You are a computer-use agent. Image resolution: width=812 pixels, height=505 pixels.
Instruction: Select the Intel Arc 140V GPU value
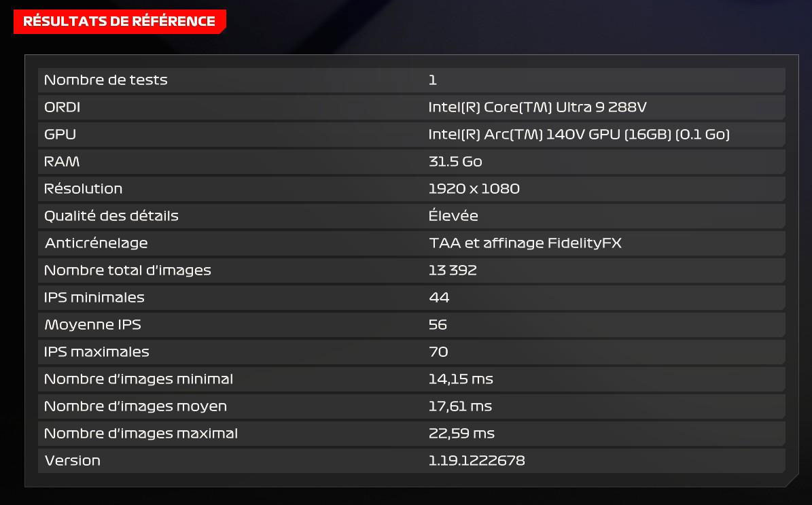tap(578, 135)
